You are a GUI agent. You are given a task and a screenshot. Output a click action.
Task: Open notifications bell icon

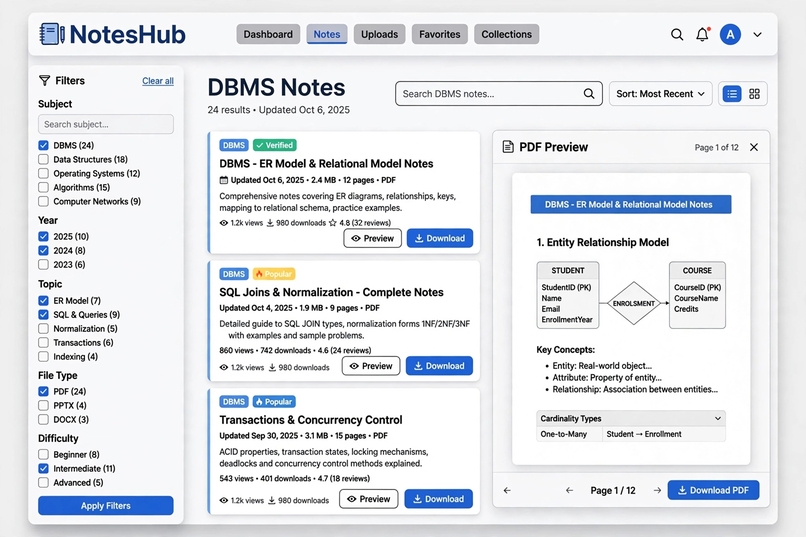point(702,34)
